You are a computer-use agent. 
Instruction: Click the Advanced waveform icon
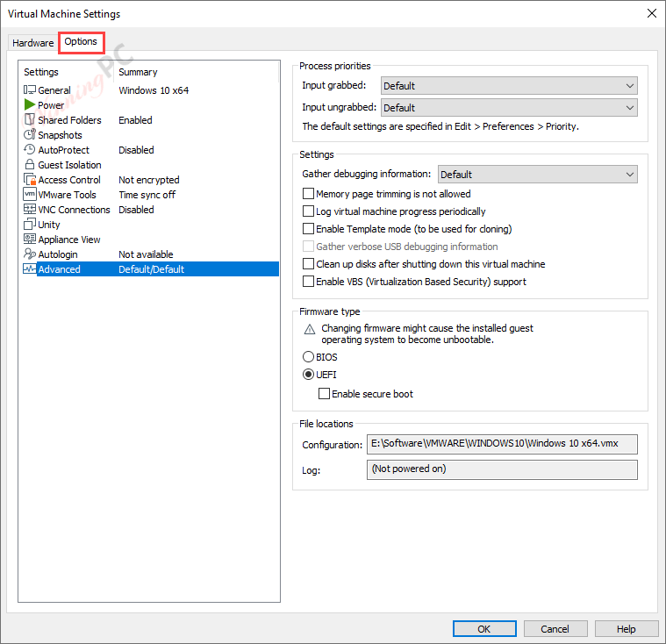29,268
